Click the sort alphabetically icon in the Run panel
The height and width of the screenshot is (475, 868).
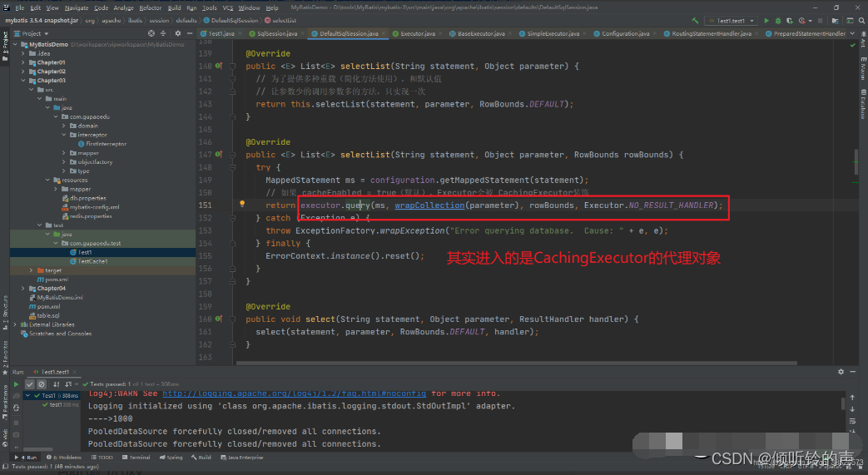point(56,384)
